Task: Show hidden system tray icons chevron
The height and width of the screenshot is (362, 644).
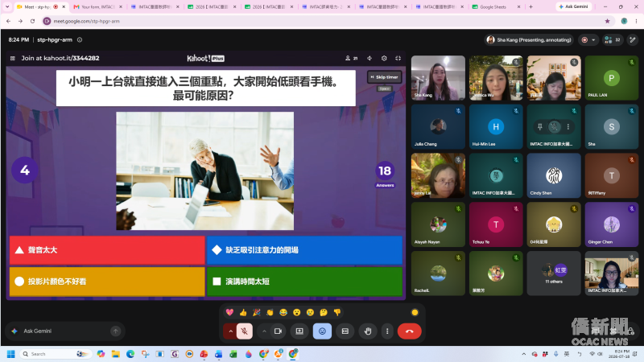Action: 524,354
